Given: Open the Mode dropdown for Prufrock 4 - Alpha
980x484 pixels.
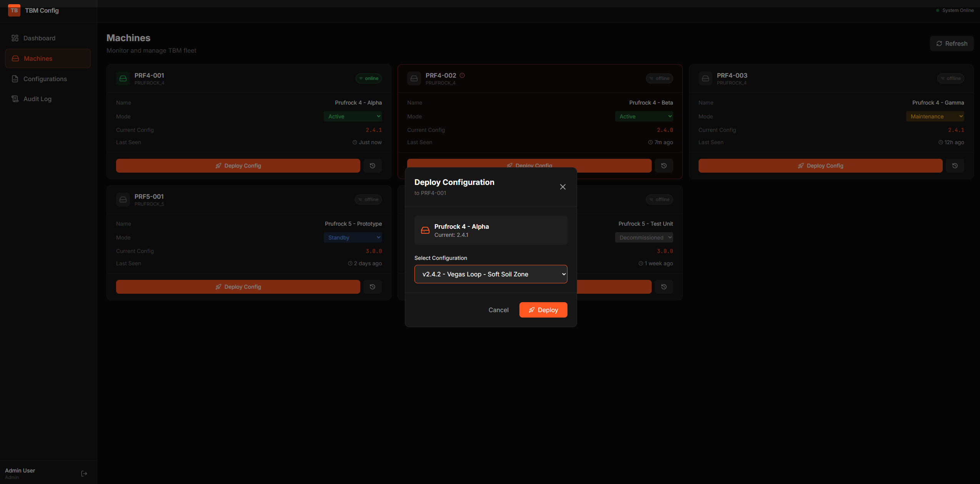Looking at the screenshot, I should click(353, 116).
